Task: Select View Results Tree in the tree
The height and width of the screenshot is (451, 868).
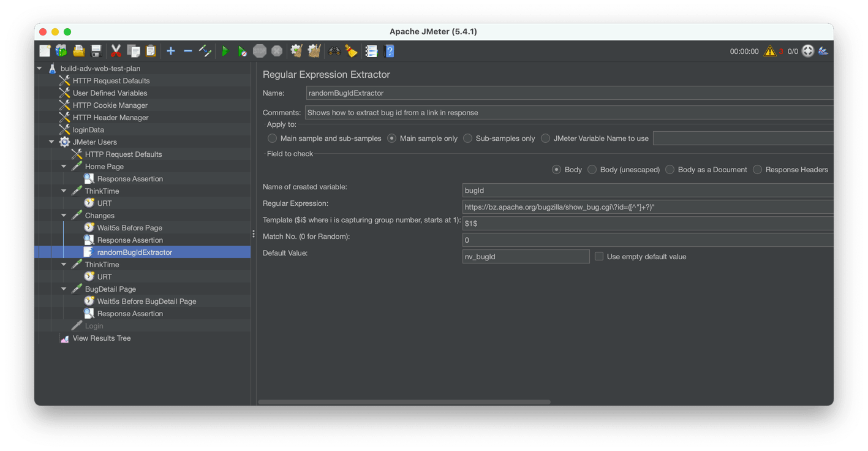Action: click(102, 338)
